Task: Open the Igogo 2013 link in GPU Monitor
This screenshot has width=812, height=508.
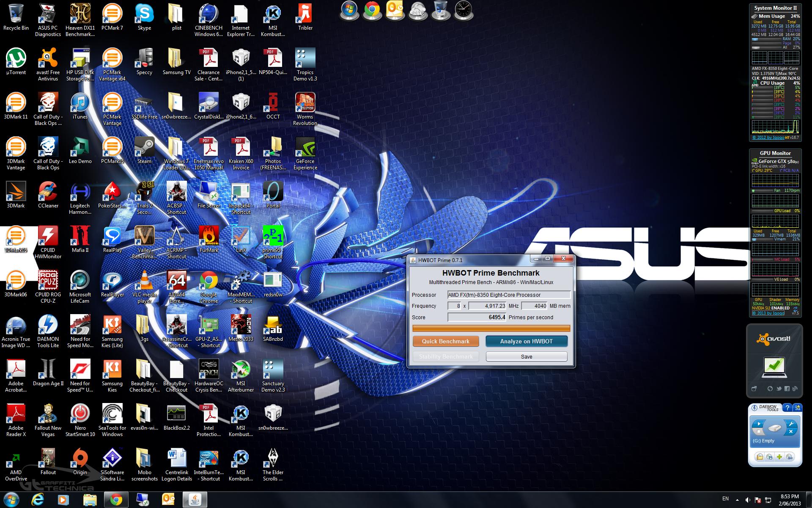Action: tap(768, 313)
